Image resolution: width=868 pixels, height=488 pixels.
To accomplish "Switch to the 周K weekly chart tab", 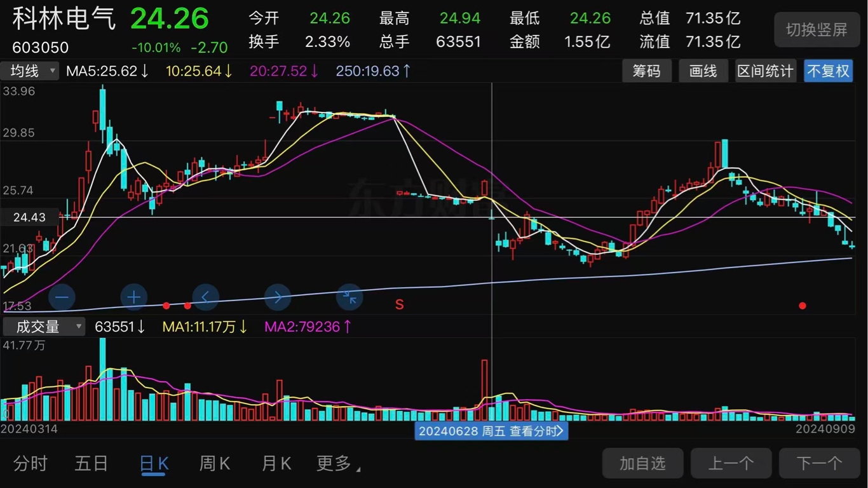I will coord(214,463).
